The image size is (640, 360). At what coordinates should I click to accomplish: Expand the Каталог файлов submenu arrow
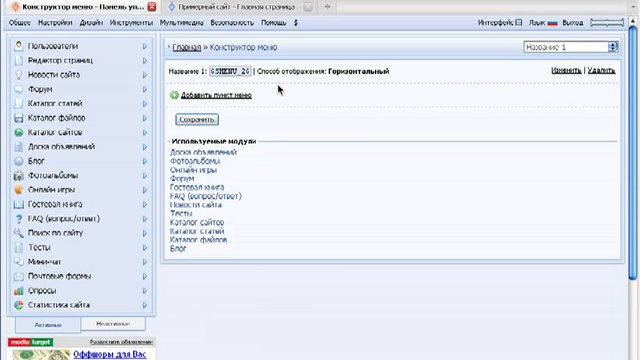point(145,118)
